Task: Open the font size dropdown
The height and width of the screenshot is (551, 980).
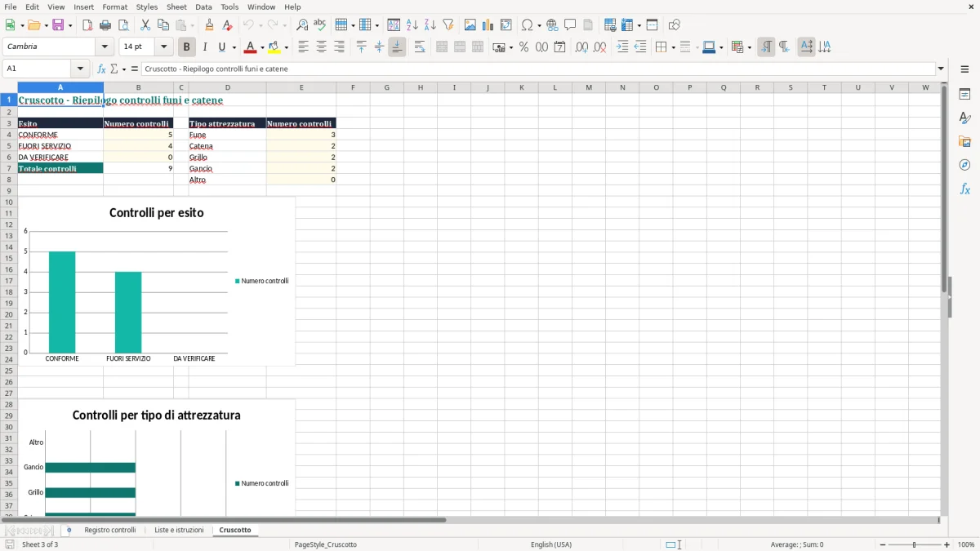Action: click(163, 47)
